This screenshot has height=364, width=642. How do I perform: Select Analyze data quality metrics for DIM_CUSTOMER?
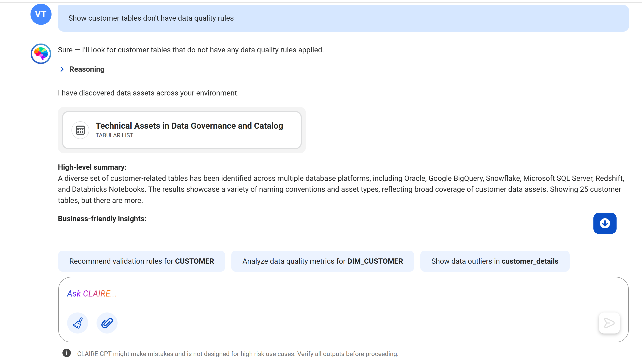tap(323, 261)
